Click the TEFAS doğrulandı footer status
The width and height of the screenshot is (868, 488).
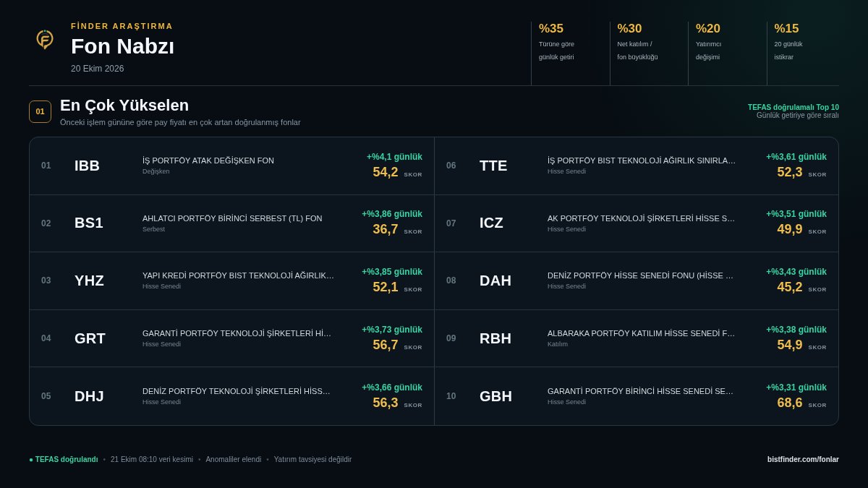point(64,459)
